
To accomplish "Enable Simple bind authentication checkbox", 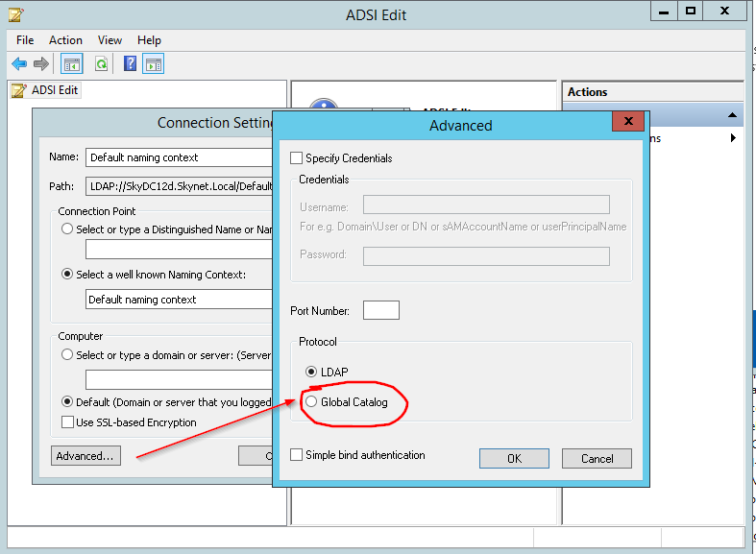I will (x=296, y=455).
